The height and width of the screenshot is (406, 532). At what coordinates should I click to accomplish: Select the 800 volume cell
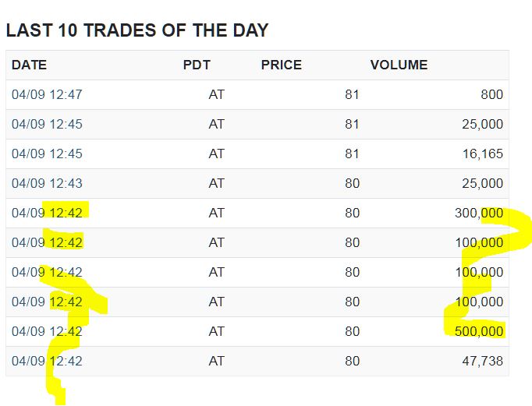click(491, 95)
